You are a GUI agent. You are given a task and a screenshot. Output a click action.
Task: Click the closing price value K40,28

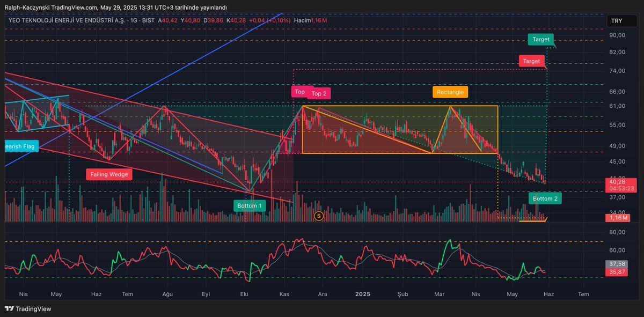(236, 20)
